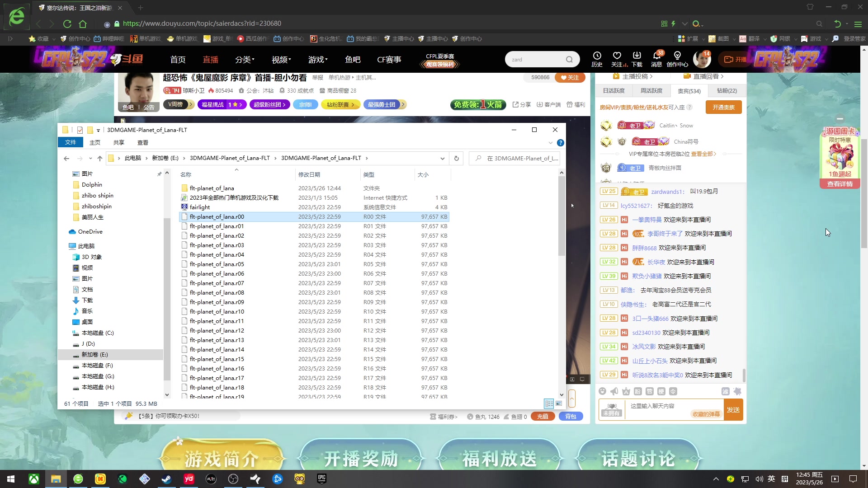868x488 pixels.
Task: Click the 发送 send button in chat
Action: click(x=733, y=409)
